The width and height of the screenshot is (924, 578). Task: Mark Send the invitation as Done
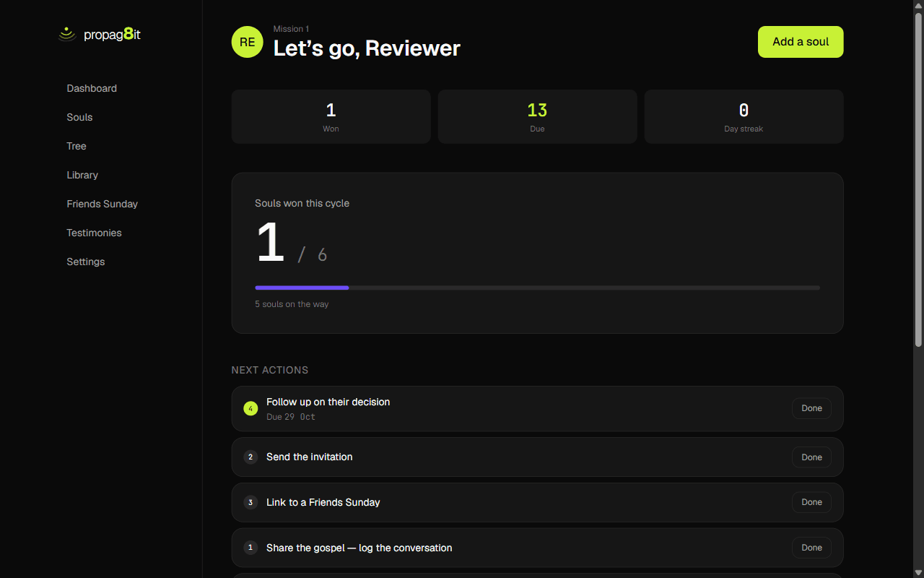(811, 457)
